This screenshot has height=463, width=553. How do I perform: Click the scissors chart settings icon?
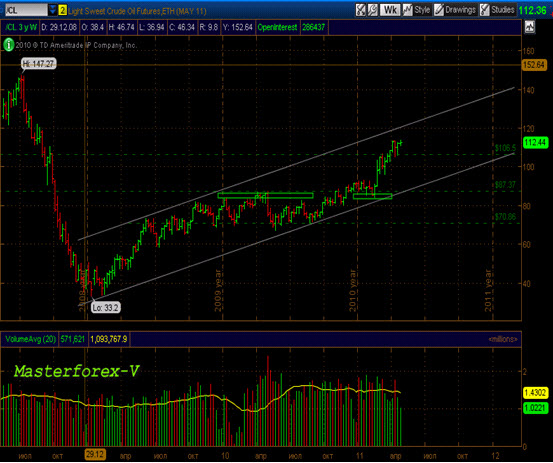coord(360,10)
